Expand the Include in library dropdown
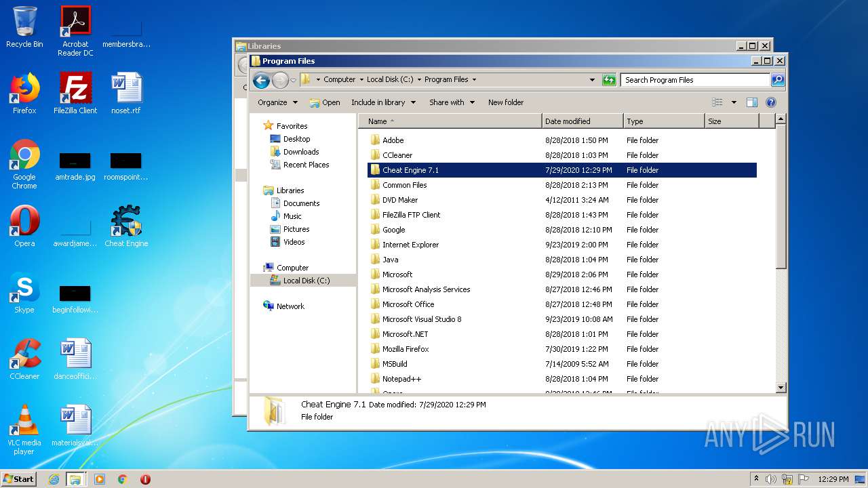 [x=382, y=102]
